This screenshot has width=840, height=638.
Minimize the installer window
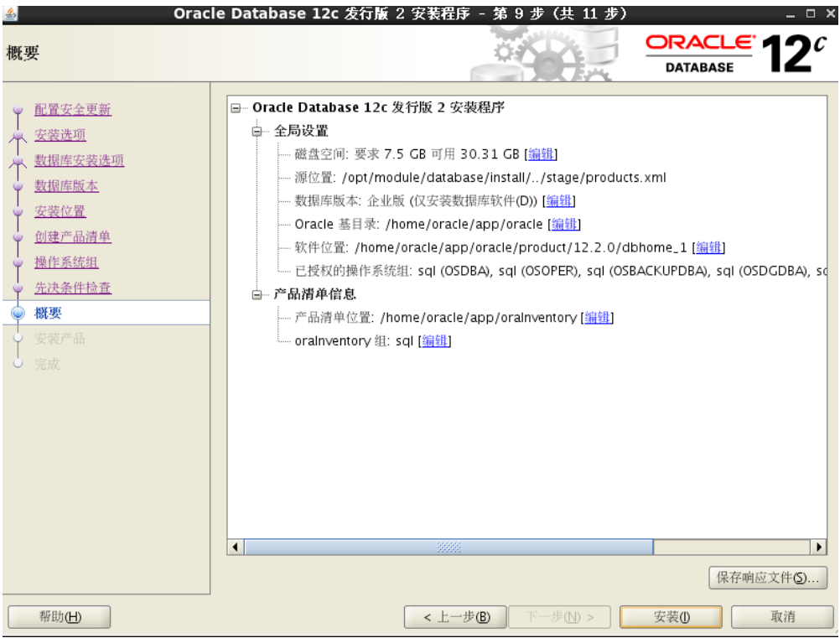click(791, 14)
